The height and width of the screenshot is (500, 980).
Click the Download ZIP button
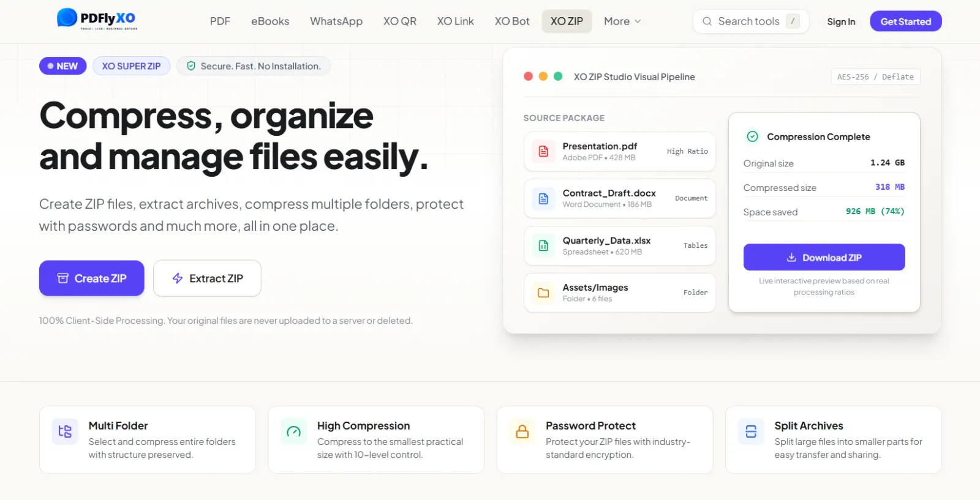(x=824, y=258)
